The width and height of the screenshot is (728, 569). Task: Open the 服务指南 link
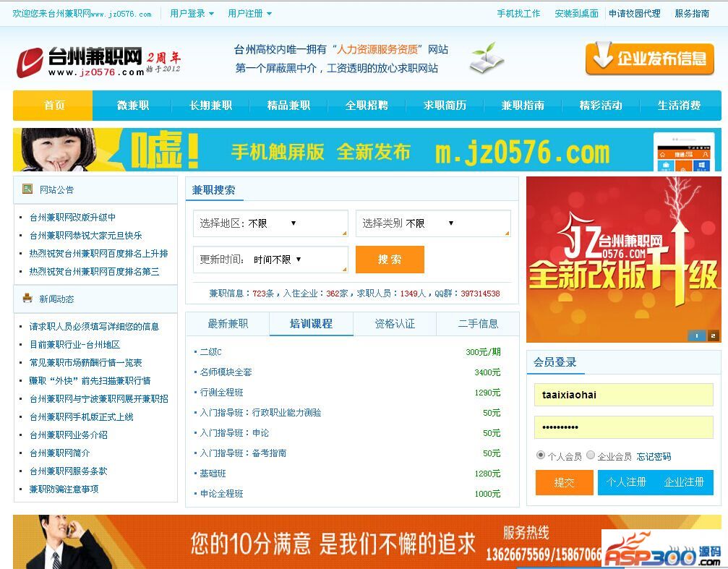tap(692, 14)
